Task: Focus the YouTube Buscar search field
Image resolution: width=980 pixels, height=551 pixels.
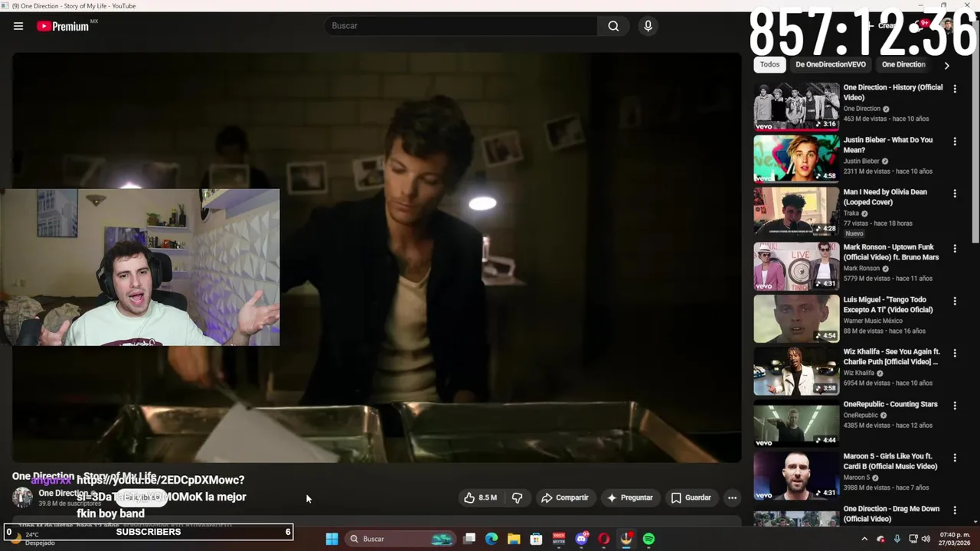Action: (461, 26)
